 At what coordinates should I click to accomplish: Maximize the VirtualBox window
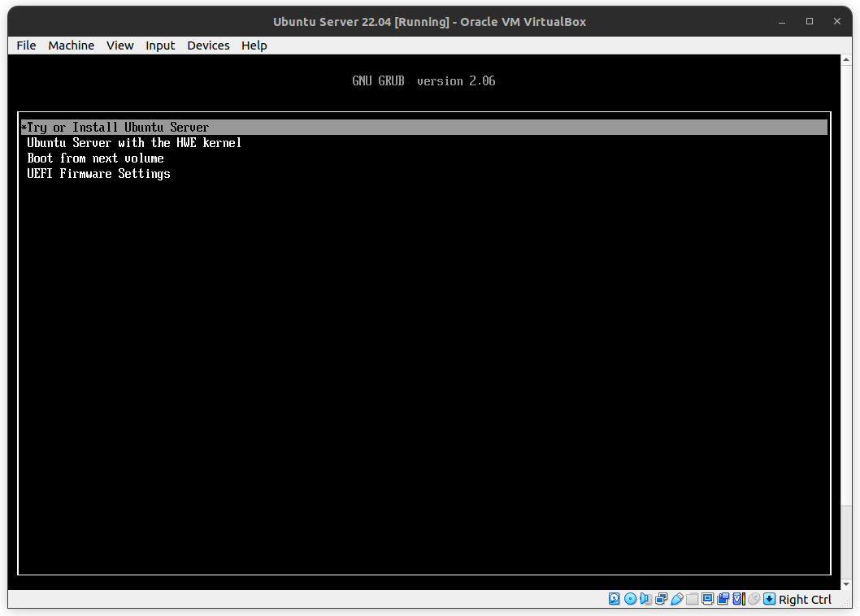click(x=810, y=21)
